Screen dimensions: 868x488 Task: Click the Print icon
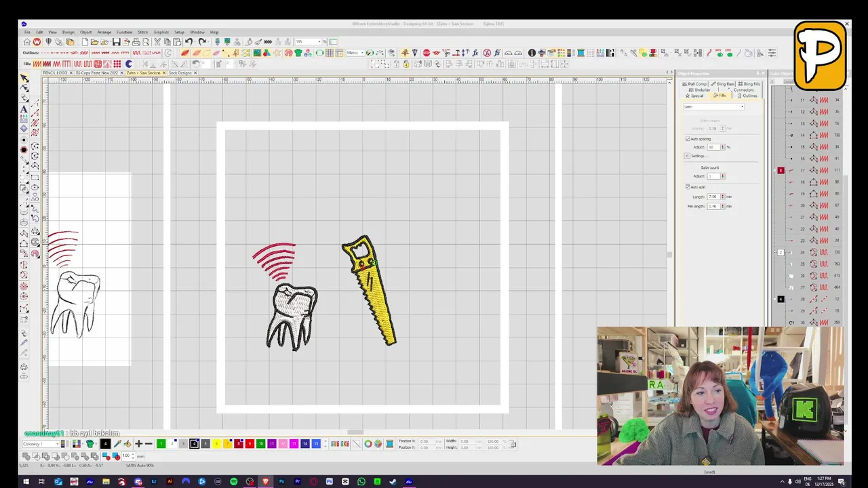point(136,42)
